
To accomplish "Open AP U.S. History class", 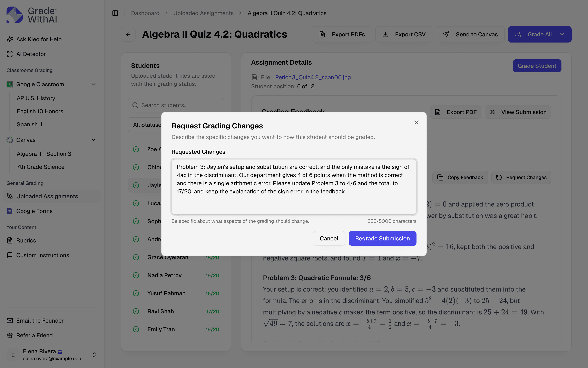I will (36, 98).
